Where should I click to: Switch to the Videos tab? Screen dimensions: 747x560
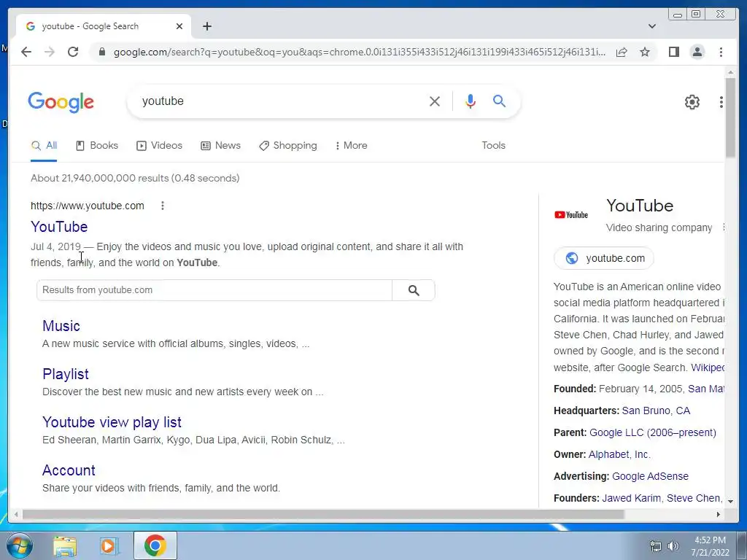click(x=159, y=145)
